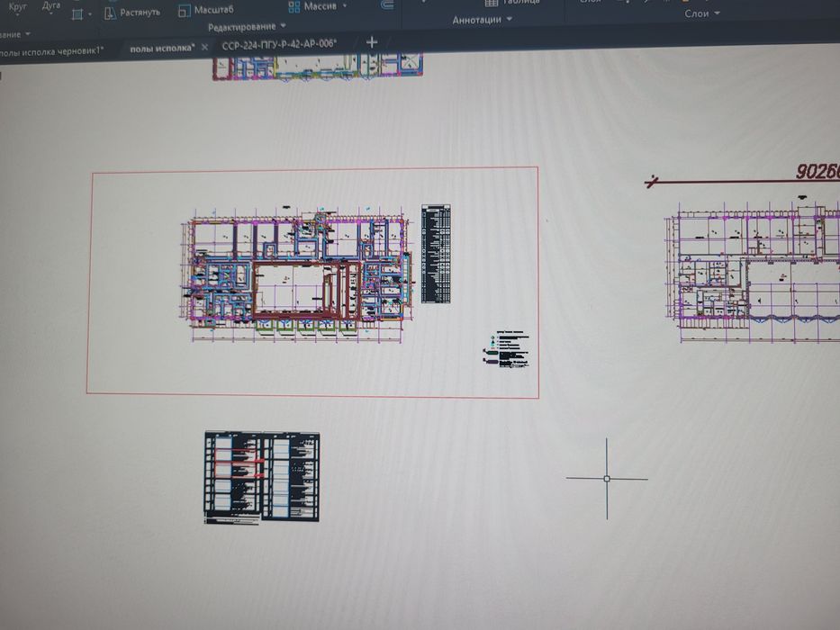The height and width of the screenshot is (630, 840).
Task: Start the Массив (array) command
Action: (312, 6)
